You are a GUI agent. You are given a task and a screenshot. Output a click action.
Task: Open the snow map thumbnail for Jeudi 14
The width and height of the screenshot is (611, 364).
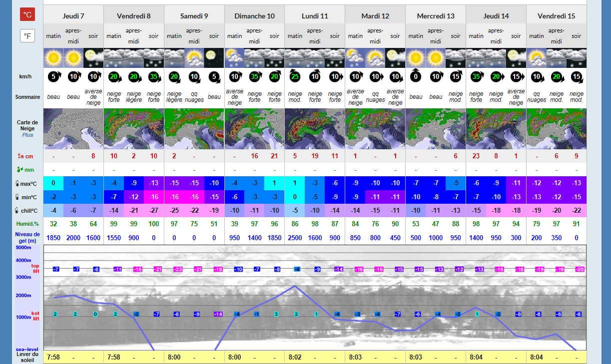tap(496, 129)
